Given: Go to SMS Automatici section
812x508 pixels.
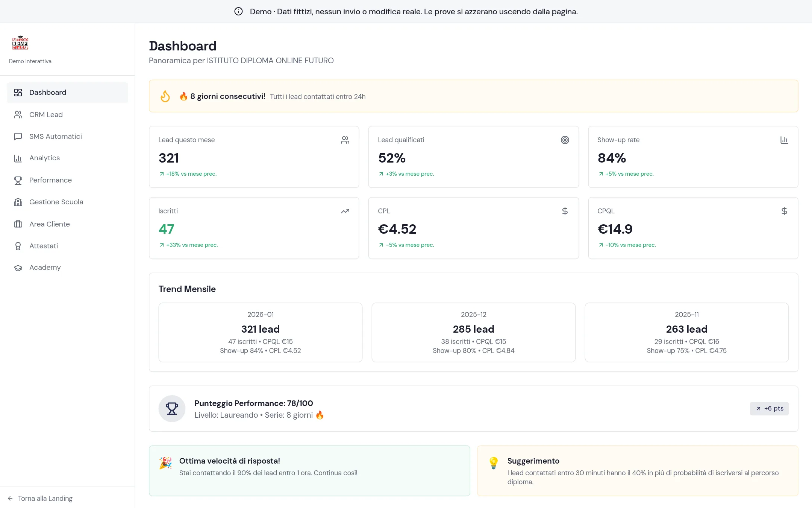Looking at the screenshot, I should (67, 137).
